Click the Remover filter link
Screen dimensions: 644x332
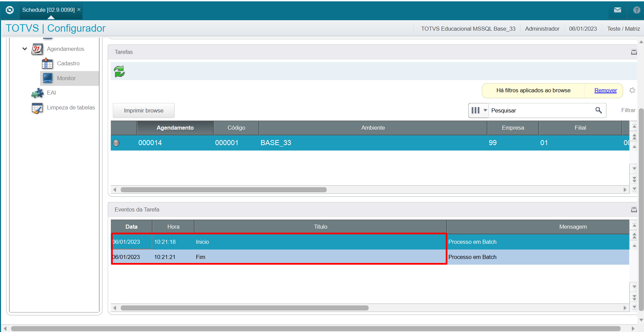click(x=606, y=90)
